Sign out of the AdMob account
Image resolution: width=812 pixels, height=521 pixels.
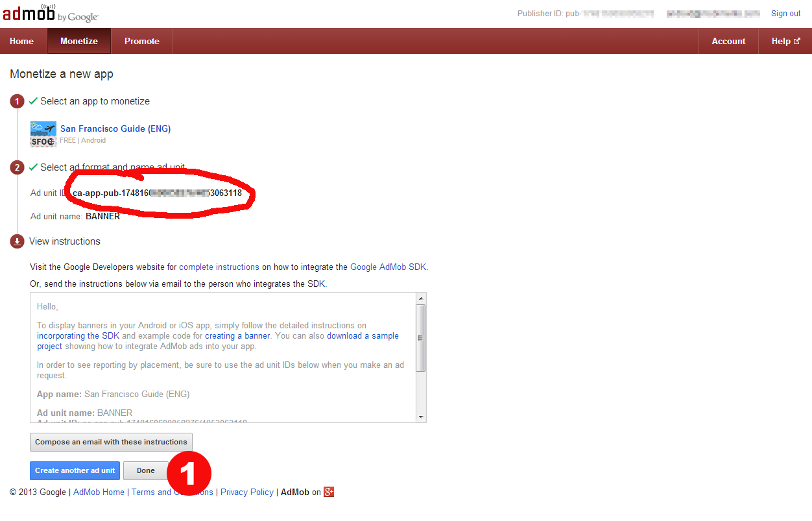(x=786, y=14)
